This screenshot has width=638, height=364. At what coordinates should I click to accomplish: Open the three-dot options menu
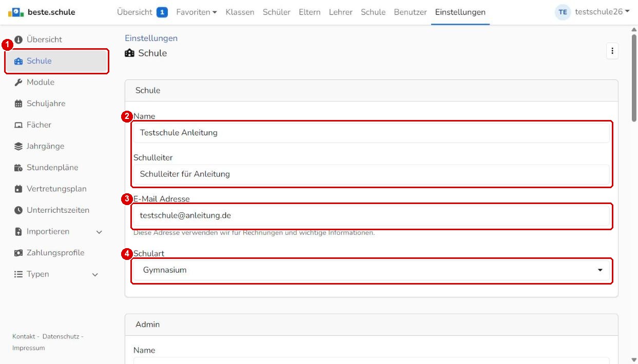pyautogui.click(x=612, y=51)
